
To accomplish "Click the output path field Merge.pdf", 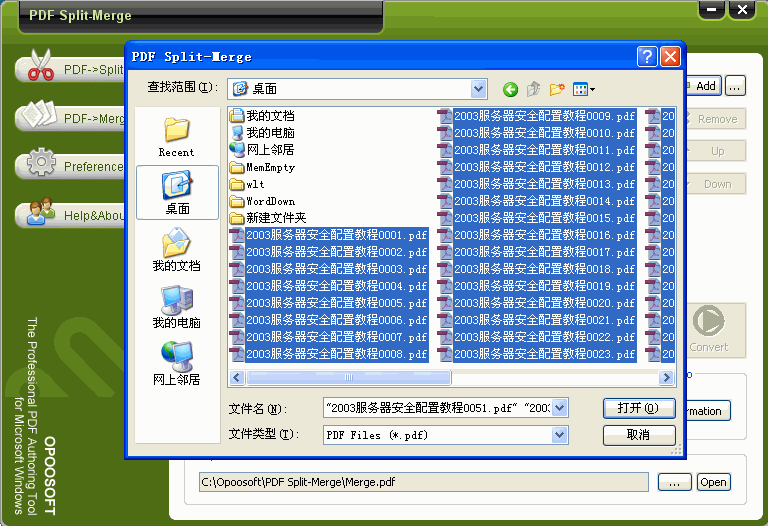I will click(x=424, y=482).
